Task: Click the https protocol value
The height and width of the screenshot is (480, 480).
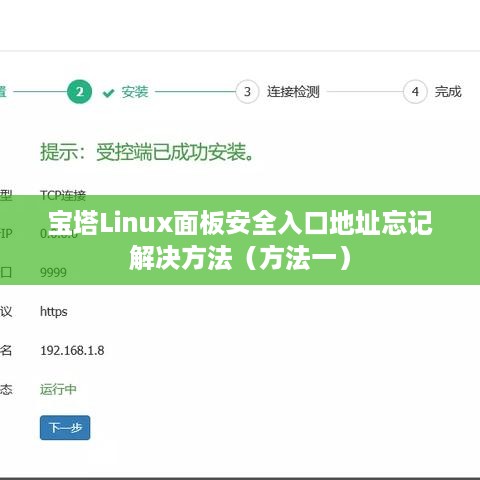Action: pyautogui.click(x=54, y=312)
